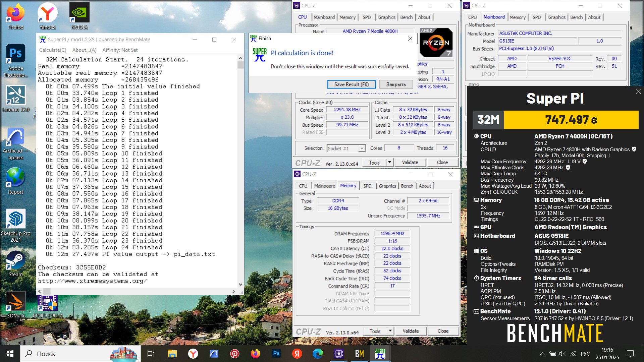644x362 pixels.
Task: Open Affinity menu in Super PI
Action: tap(120, 50)
